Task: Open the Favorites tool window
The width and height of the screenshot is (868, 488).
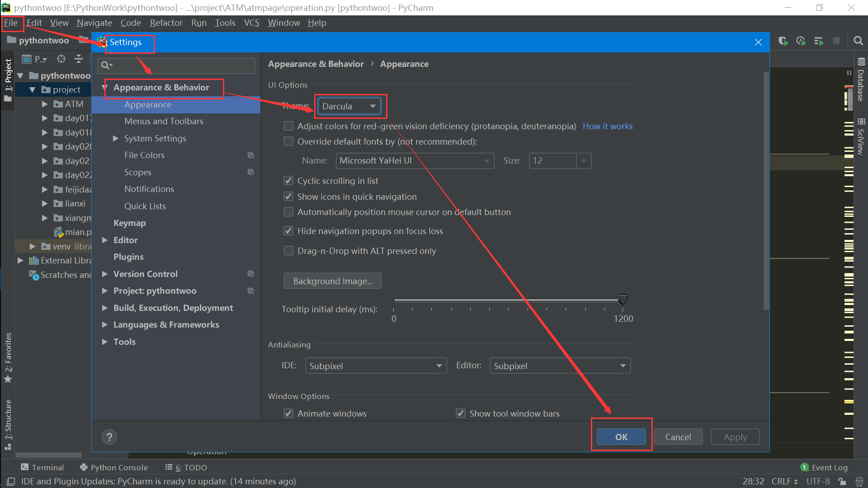Action: [8, 357]
